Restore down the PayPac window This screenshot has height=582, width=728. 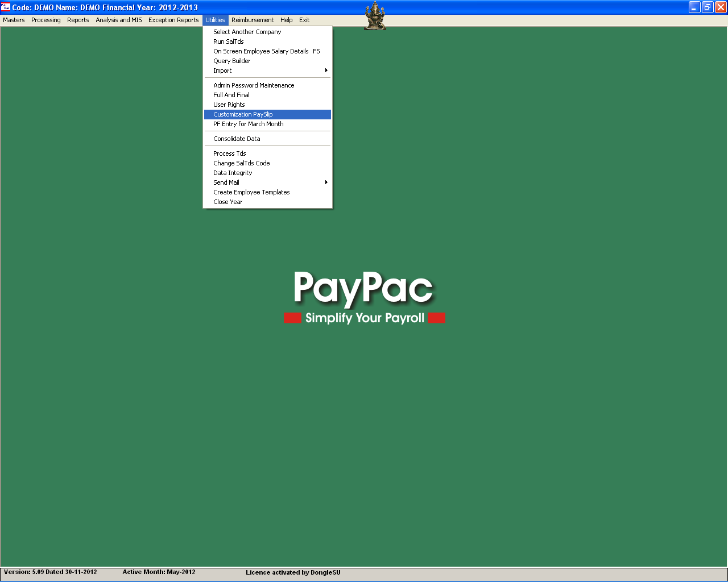[x=708, y=7]
